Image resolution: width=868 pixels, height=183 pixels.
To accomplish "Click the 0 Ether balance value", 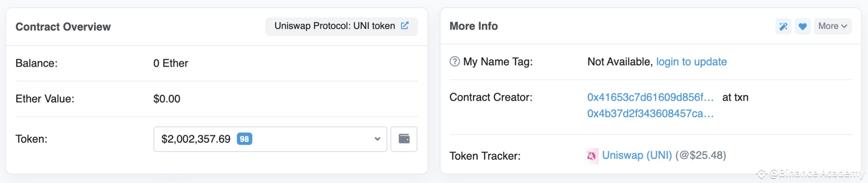I will point(170,63).
